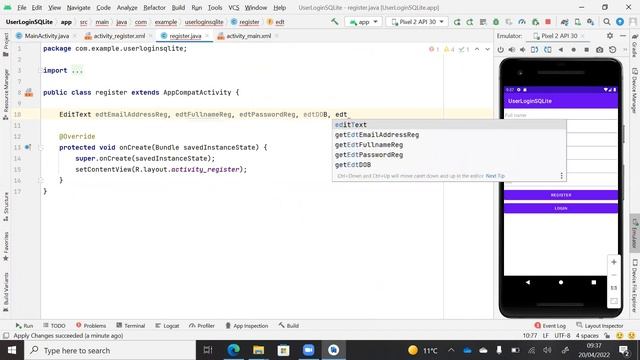Open the Build menu

click(178, 8)
